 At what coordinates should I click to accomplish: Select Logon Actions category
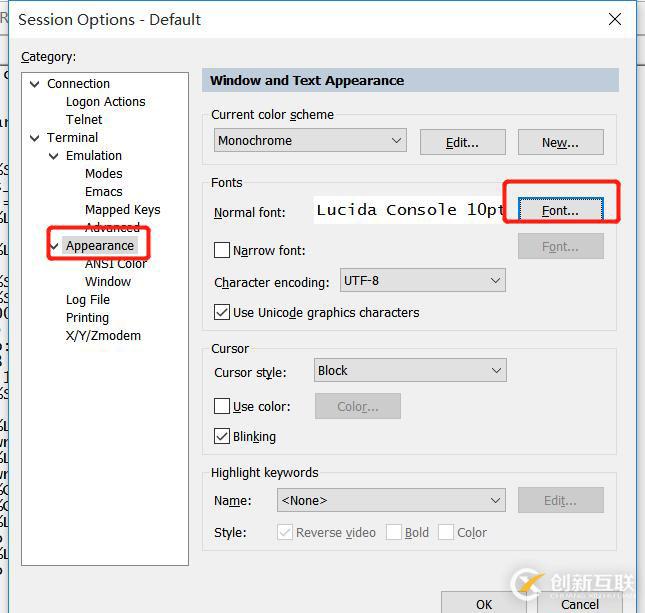click(105, 102)
